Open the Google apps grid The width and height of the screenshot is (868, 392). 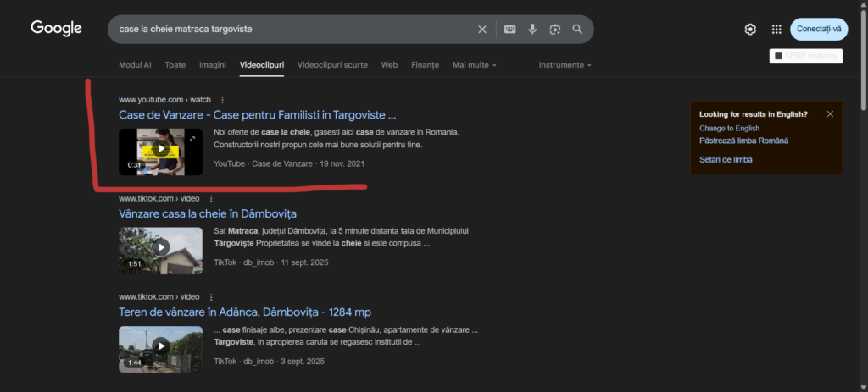pyautogui.click(x=776, y=30)
